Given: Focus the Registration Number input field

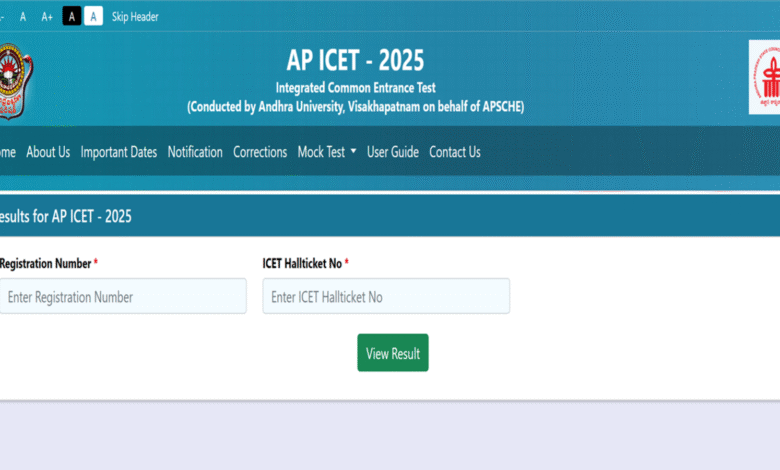Looking at the screenshot, I should 123,296.
